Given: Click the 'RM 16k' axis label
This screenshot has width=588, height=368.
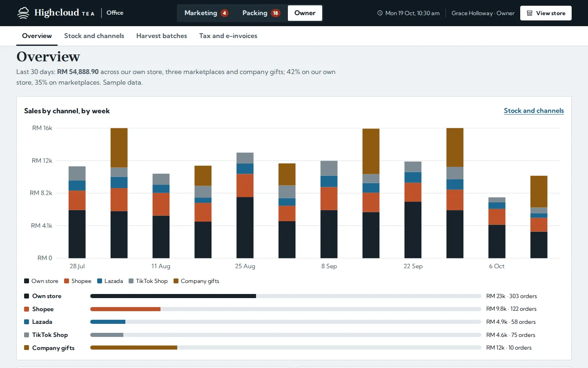Looking at the screenshot, I should coord(42,128).
